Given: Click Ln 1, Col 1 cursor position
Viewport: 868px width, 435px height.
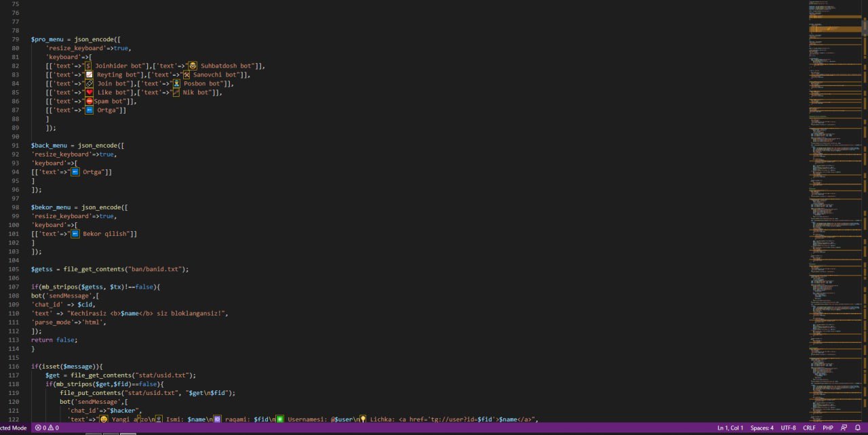Looking at the screenshot, I should pyautogui.click(x=730, y=428).
